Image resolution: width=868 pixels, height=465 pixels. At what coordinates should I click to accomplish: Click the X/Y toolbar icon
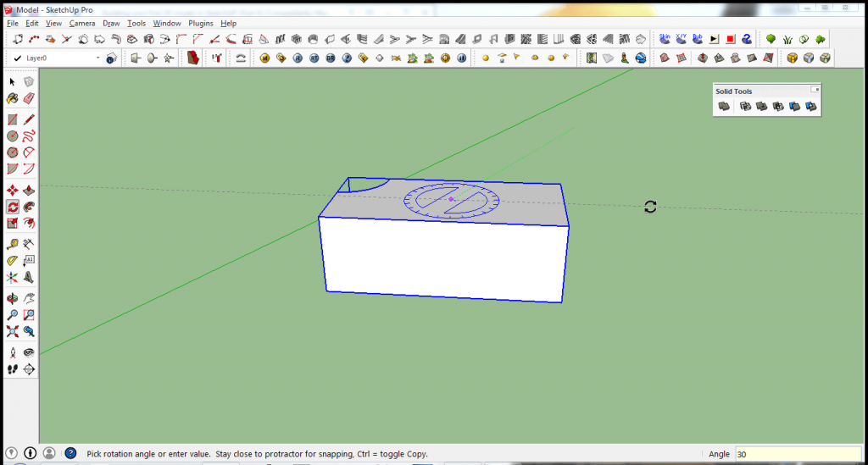click(x=681, y=39)
